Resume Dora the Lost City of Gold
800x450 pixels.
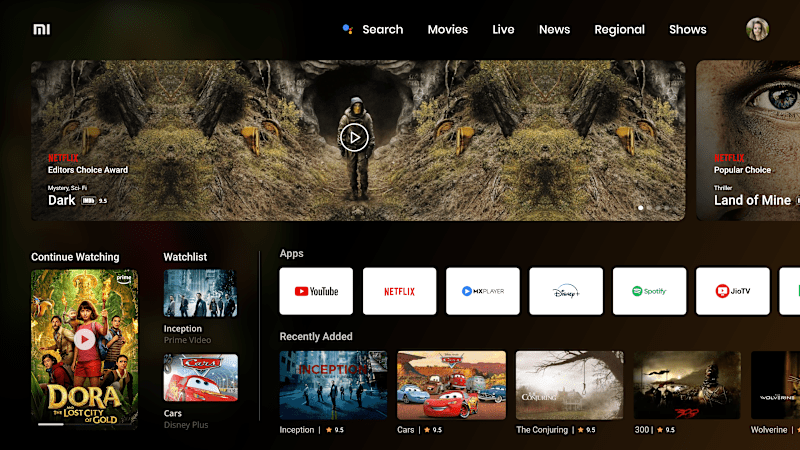84,339
